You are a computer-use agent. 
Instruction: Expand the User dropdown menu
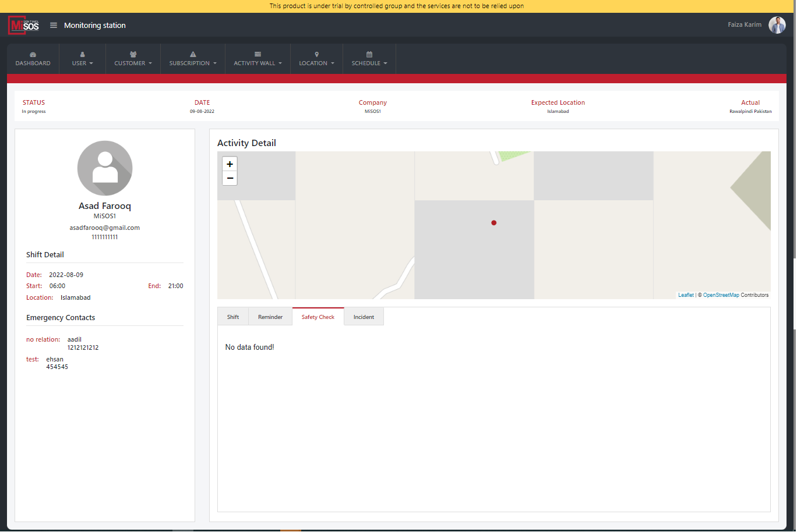click(x=82, y=59)
